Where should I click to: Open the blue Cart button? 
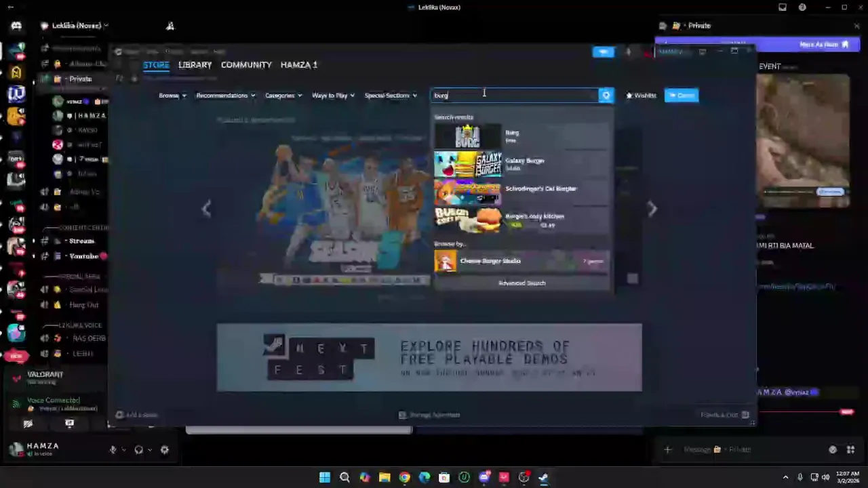coord(682,96)
